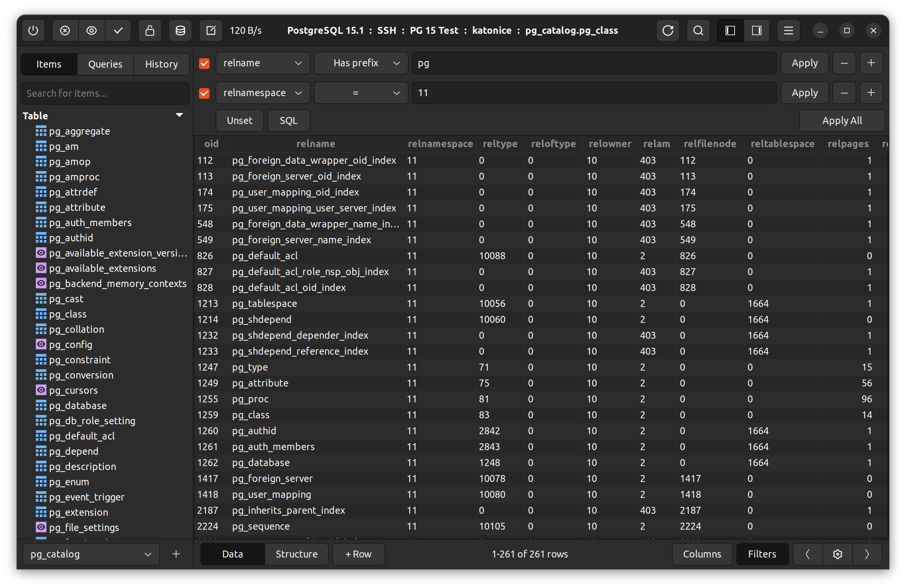Click the Unset button
Screen dimensions: 906x588
[239, 121]
